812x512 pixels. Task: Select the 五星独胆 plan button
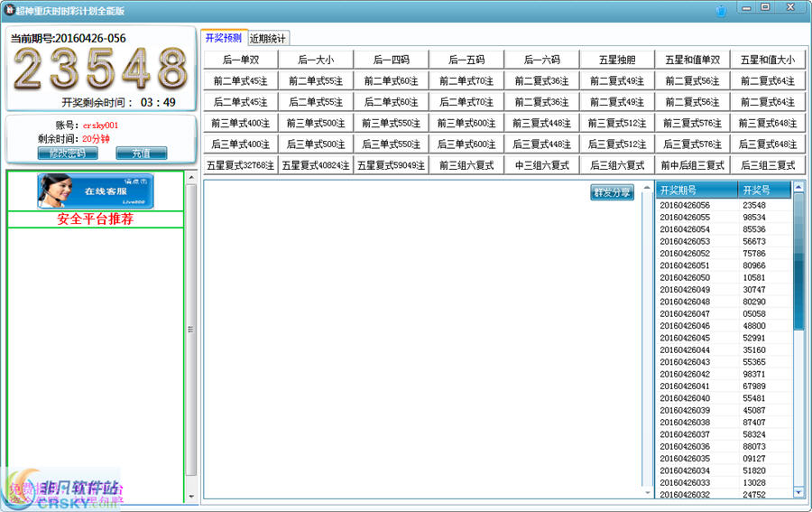pyautogui.click(x=617, y=60)
